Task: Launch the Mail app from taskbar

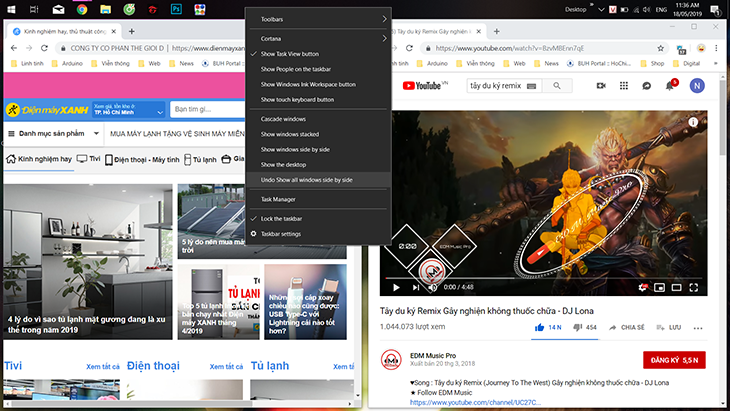Action: click(58, 9)
